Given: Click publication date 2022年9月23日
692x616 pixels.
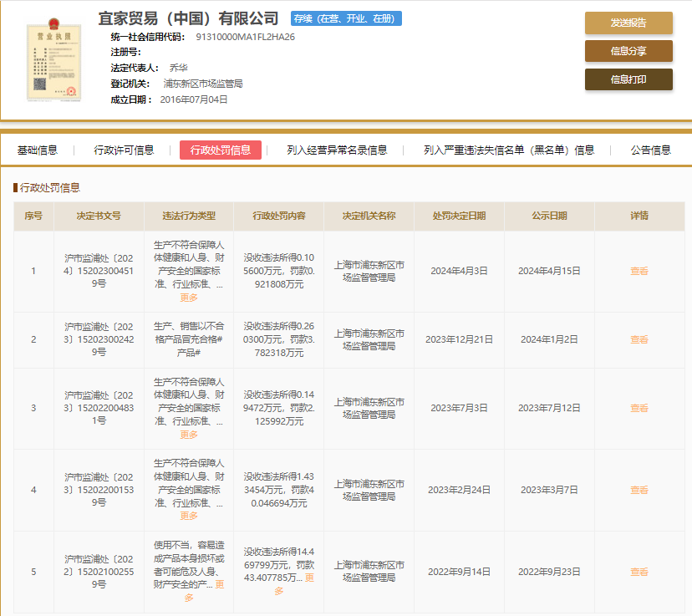Looking at the screenshot, I should click(x=549, y=572).
